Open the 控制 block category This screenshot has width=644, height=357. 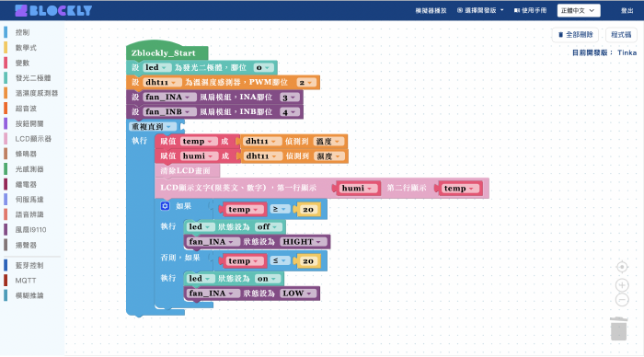coord(23,32)
